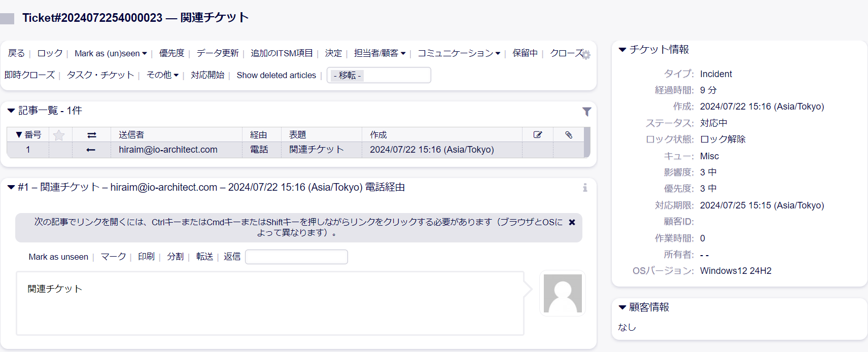Open 決定 in the ticket menu
The width and height of the screenshot is (868, 352).
(333, 53)
